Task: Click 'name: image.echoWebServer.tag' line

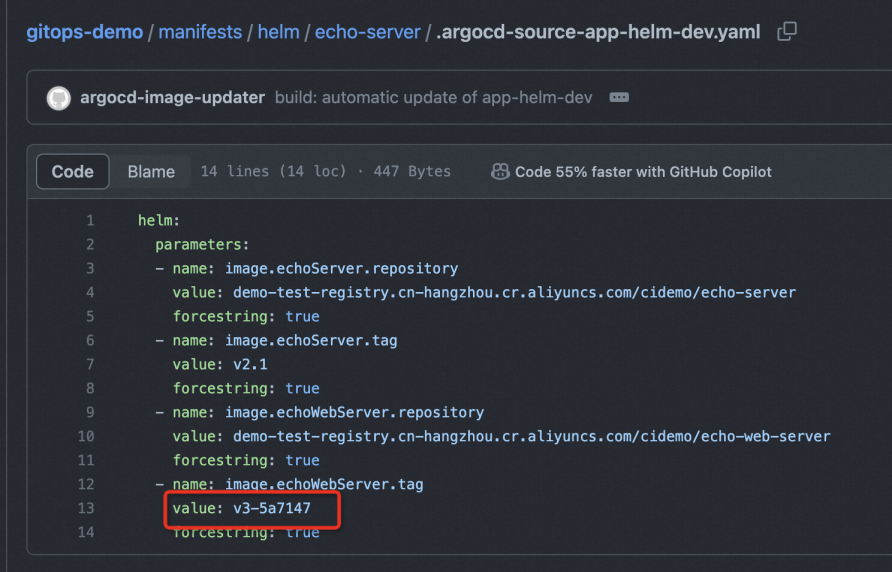Action: [x=290, y=484]
